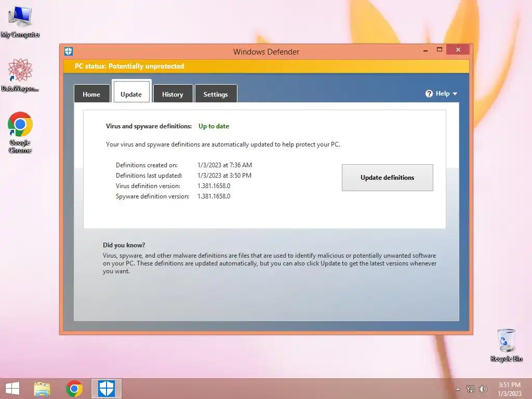The height and width of the screenshot is (399, 532).
Task: Select the Update tab
Action: click(x=131, y=92)
